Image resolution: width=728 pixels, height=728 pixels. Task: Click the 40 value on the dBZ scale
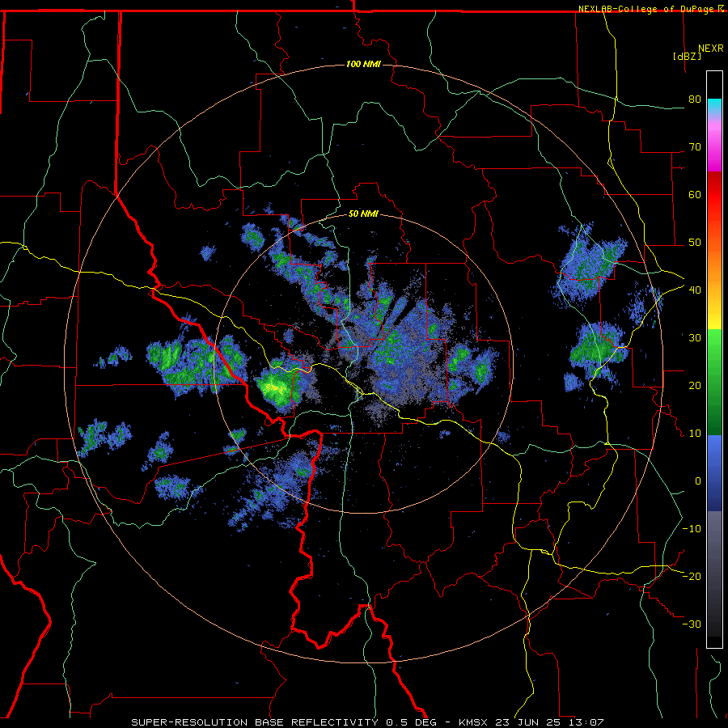click(x=695, y=290)
